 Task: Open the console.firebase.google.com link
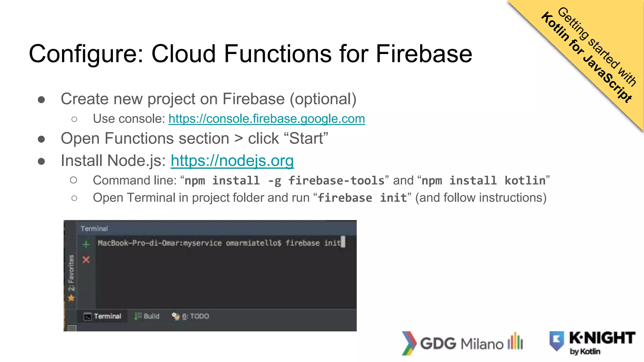pyautogui.click(x=267, y=119)
